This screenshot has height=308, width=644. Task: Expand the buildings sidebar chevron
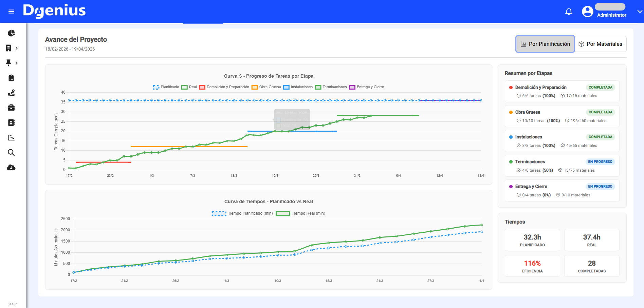pyautogui.click(x=16, y=48)
